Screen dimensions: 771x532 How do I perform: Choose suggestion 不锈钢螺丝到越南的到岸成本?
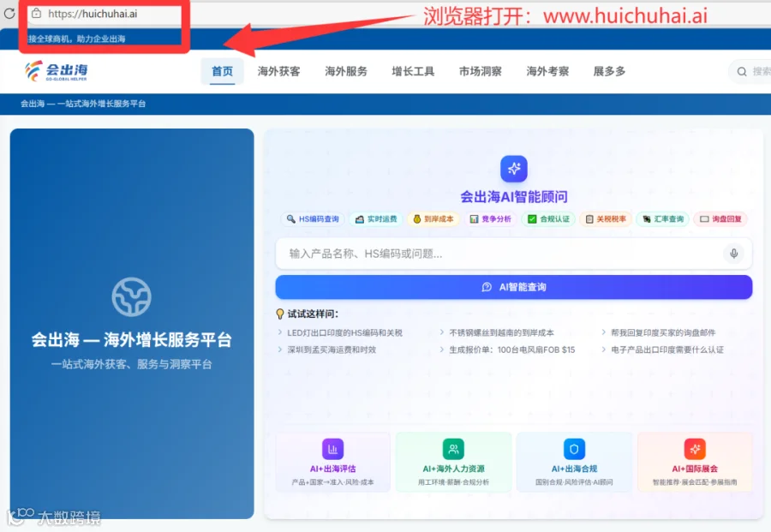click(501, 333)
